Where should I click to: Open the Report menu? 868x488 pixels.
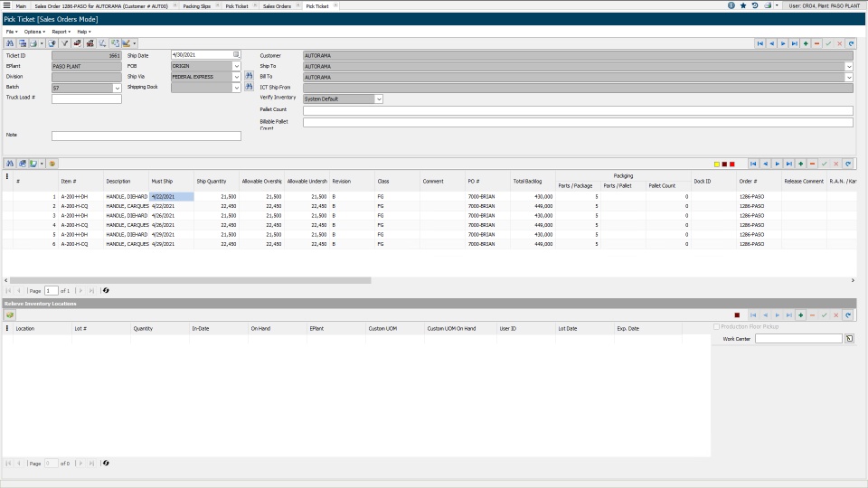click(x=61, y=32)
